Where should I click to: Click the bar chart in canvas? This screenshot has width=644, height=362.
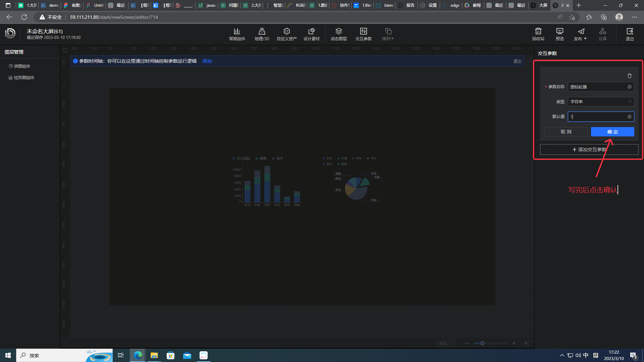[x=267, y=181]
